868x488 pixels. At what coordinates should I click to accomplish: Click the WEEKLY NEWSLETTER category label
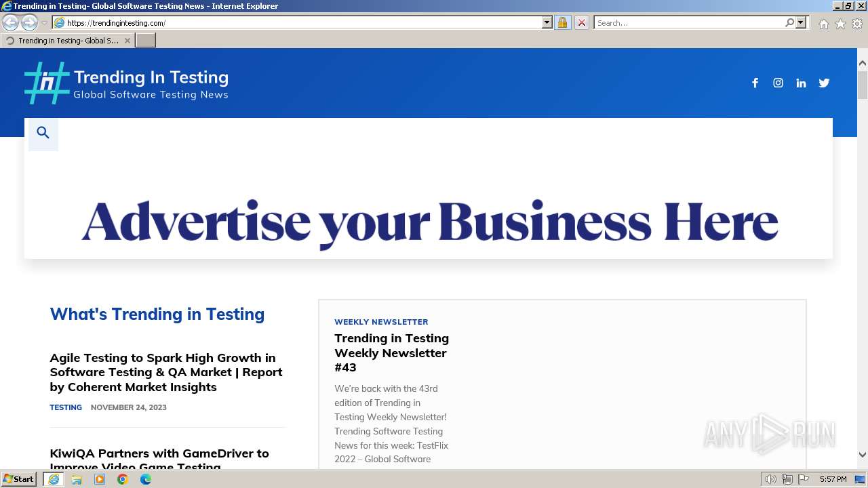[x=381, y=322]
